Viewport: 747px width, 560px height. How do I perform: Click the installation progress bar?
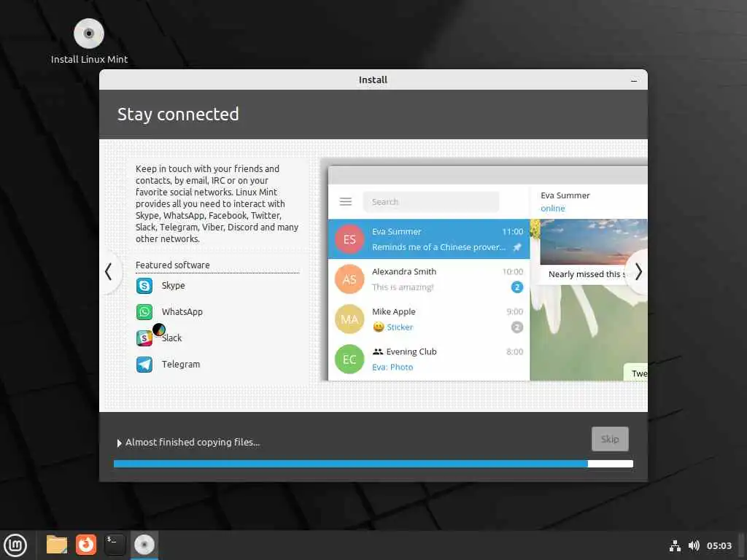click(373, 464)
